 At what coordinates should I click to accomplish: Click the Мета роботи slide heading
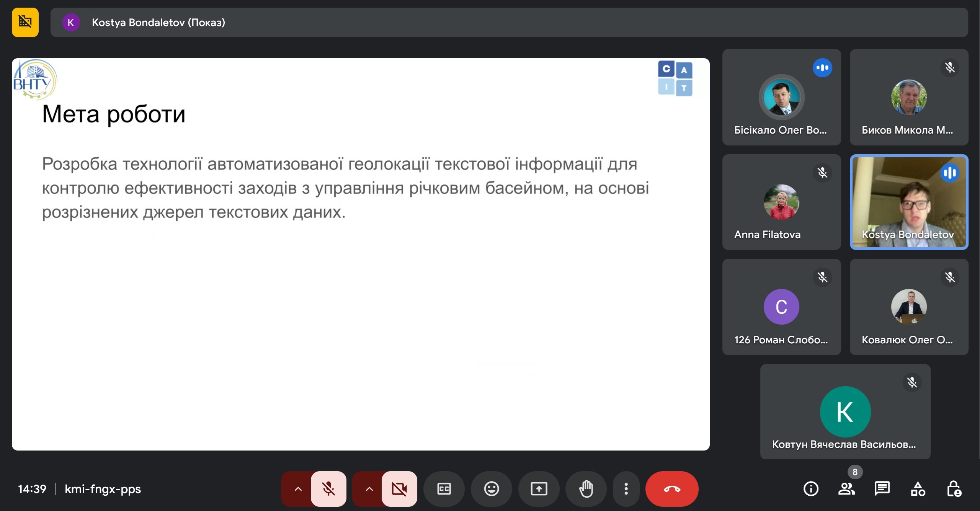click(x=114, y=114)
